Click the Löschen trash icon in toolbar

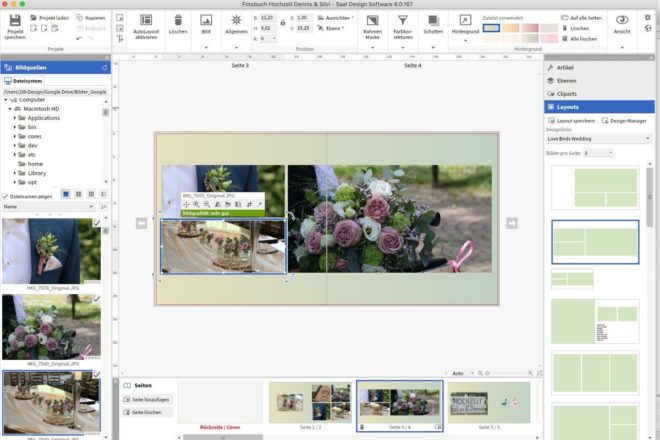pos(178,20)
